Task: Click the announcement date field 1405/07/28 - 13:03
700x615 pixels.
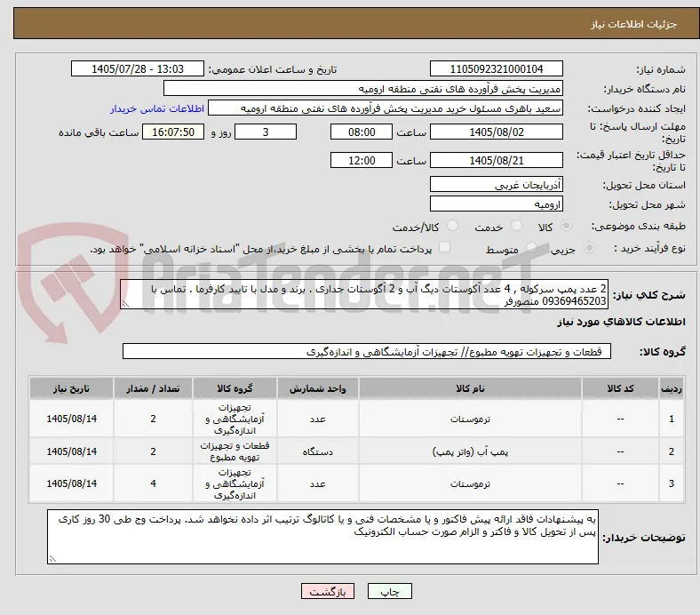Action: point(138,68)
